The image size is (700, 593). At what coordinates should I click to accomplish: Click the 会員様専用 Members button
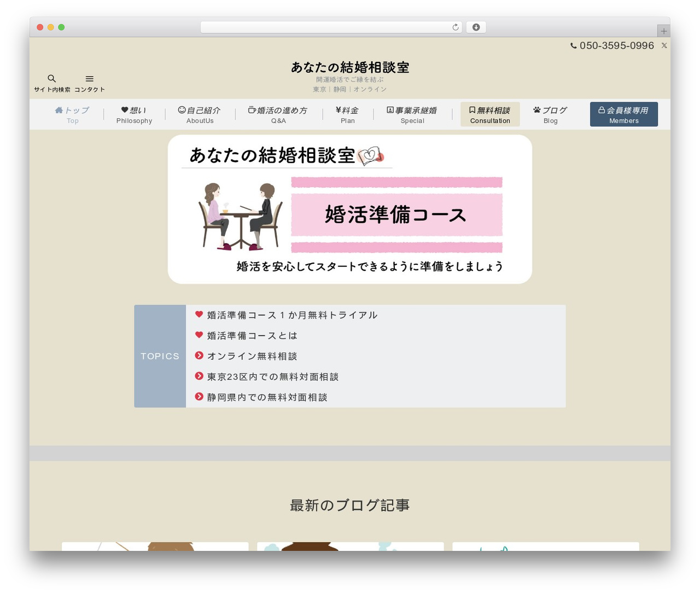click(624, 114)
